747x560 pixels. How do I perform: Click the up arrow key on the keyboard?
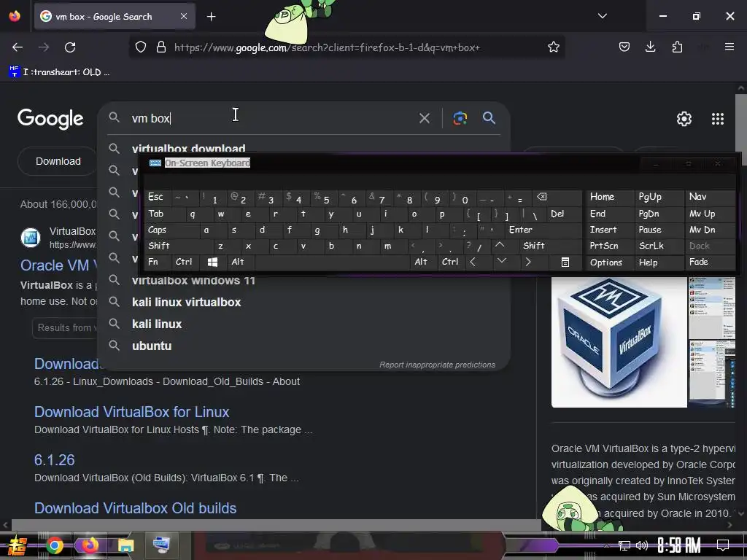pyautogui.click(x=499, y=245)
